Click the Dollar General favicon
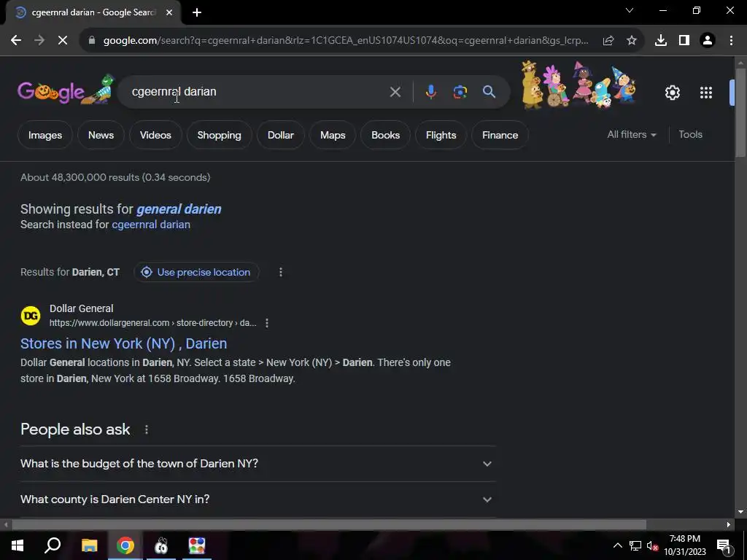 coord(31,316)
